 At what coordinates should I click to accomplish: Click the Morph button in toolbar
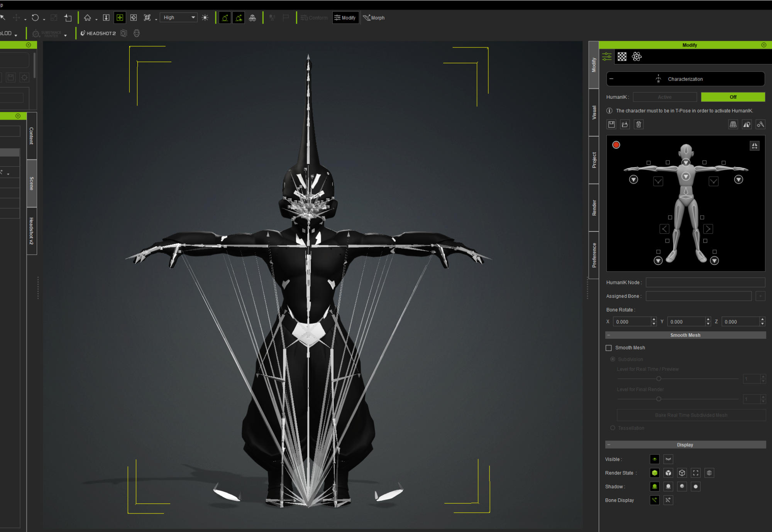(374, 17)
